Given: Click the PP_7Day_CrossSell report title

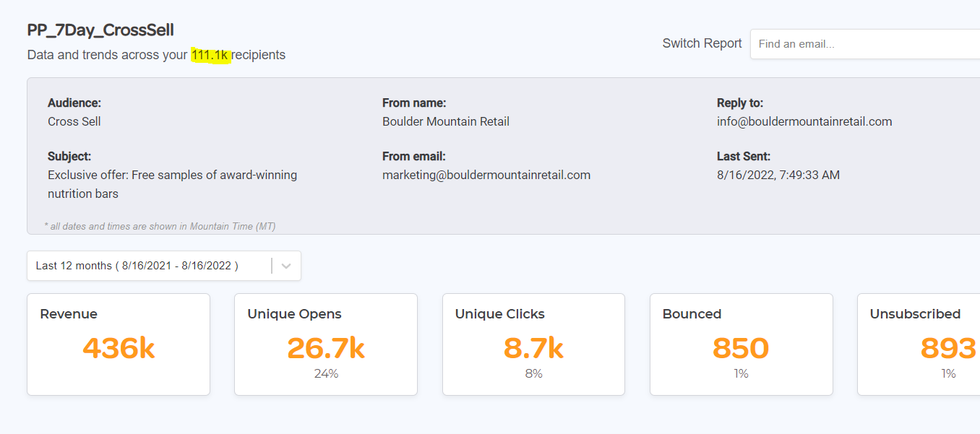Looking at the screenshot, I should pyautogui.click(x=100, y=30).
